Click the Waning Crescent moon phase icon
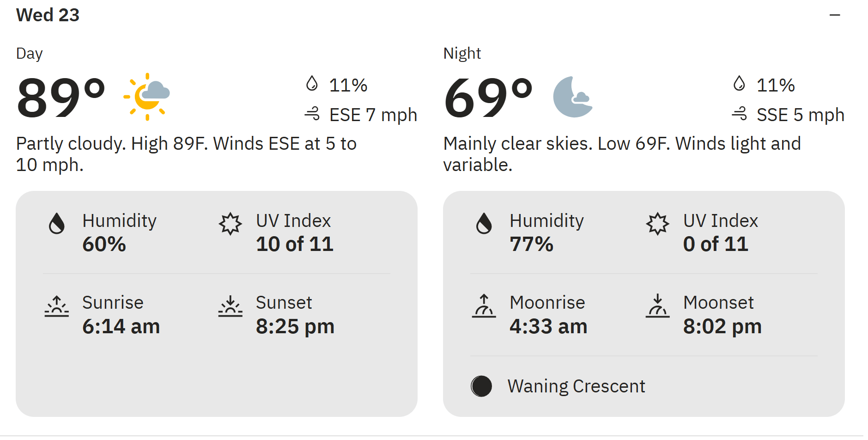Image resolution: width=868 pixels, height=440 pixels. [x=481, y=386]
